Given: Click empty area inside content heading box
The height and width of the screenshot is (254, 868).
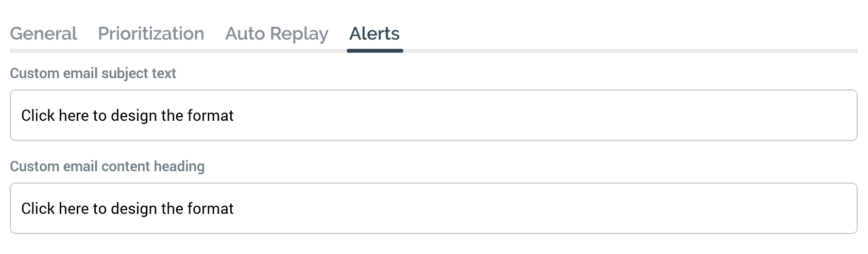Looking at the screenshot, I should point(567,208).
